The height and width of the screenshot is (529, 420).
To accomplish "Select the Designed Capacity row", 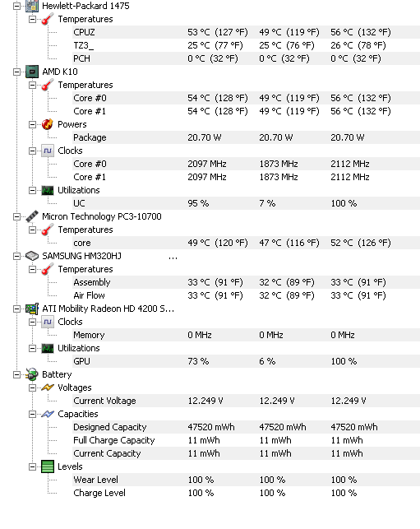I will click(x=246, y=427).
